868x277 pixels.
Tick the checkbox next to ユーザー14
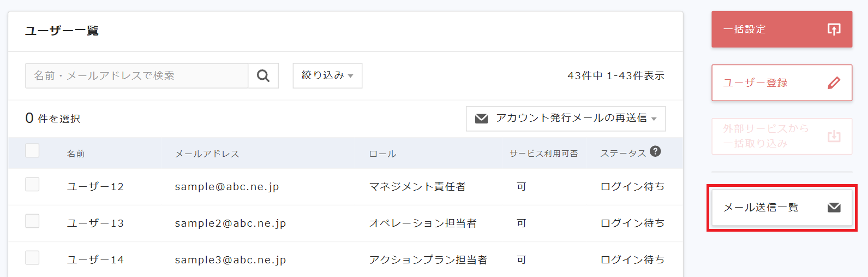(32, 258)
